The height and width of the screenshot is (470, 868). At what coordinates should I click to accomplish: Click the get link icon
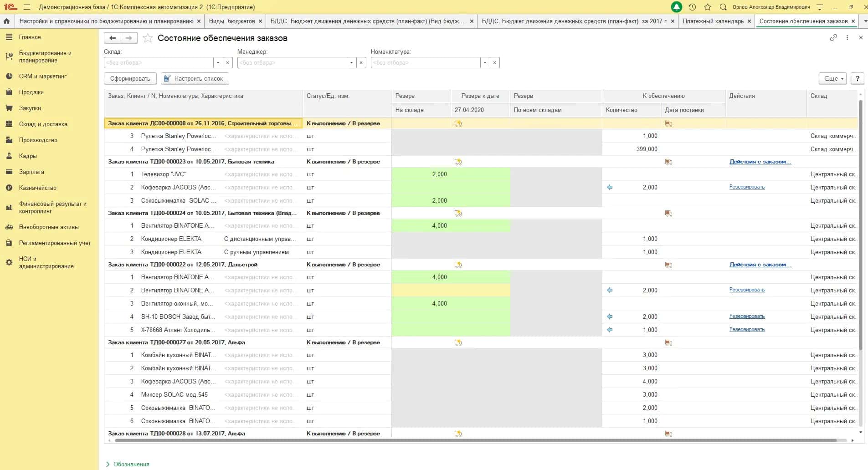point(833,38)
